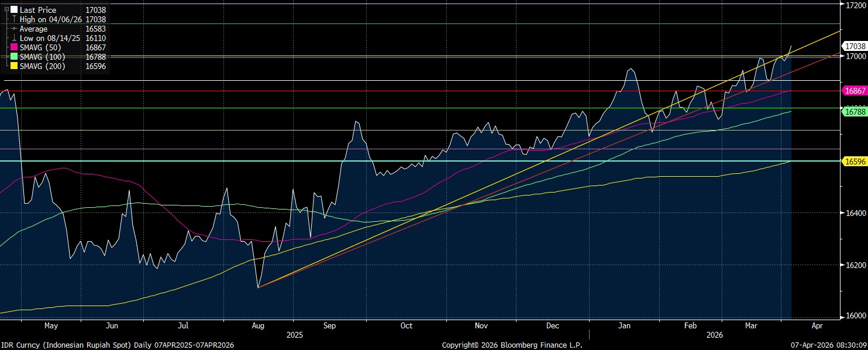Select the Low marker icon in legend
This screenshot has height=350, width=868.
[x=13, y=38]
